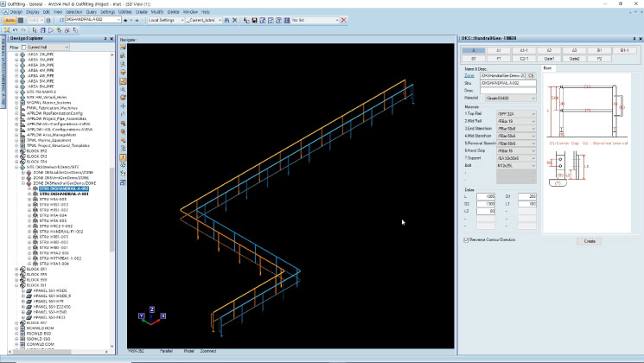The image size is (644, 363).
Task: Open the Create menu
Action: (141, 12)
